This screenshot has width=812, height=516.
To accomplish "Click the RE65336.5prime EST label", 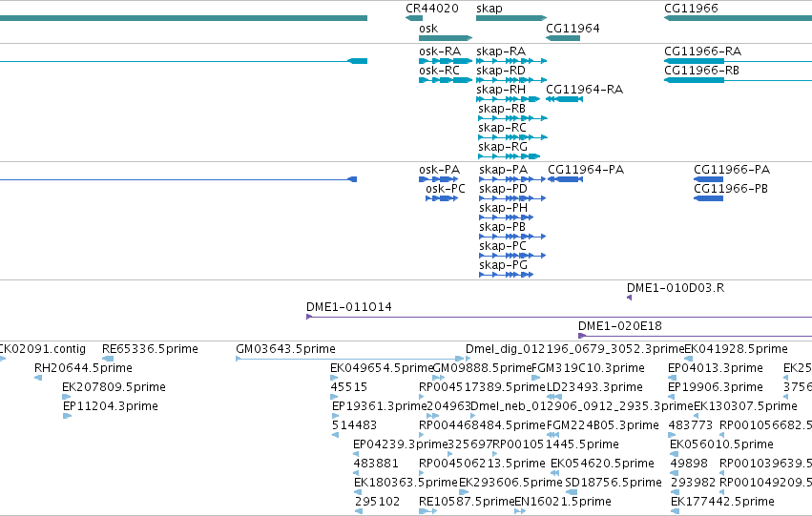I will tap(150, 349).
